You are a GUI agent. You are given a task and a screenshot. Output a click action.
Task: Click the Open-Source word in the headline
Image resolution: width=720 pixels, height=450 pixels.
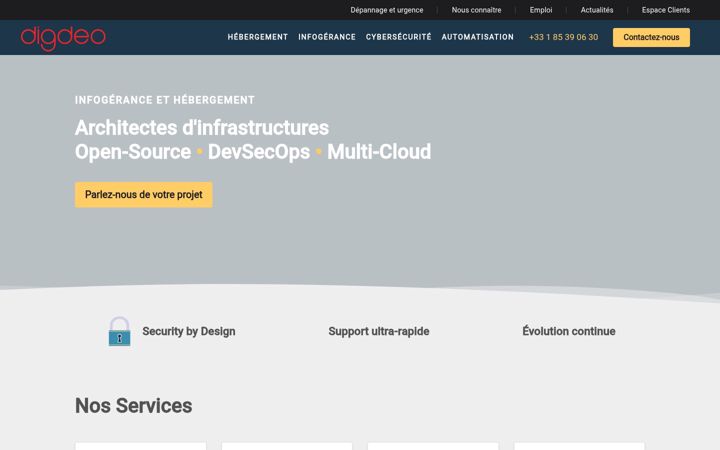click(133, 152)
